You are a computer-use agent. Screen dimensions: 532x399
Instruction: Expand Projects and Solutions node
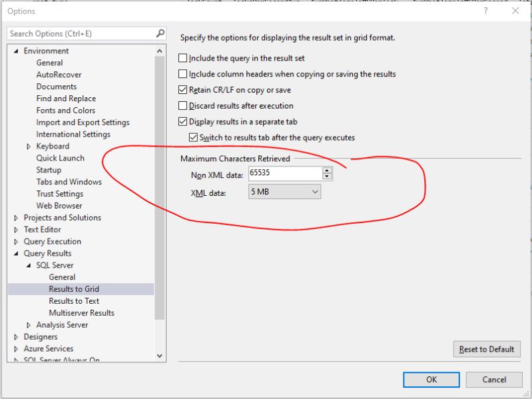[16, 218]
